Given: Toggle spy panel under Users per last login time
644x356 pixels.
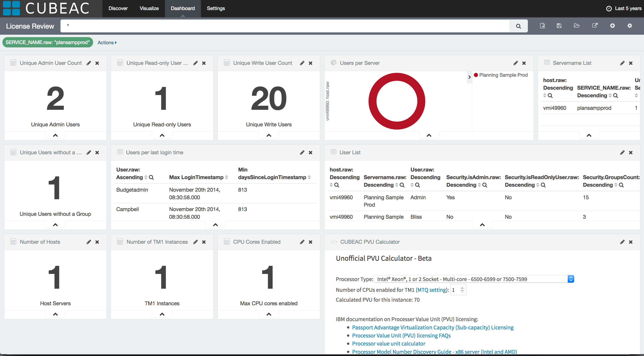Looking at the screenshot, I should [215, 225].
